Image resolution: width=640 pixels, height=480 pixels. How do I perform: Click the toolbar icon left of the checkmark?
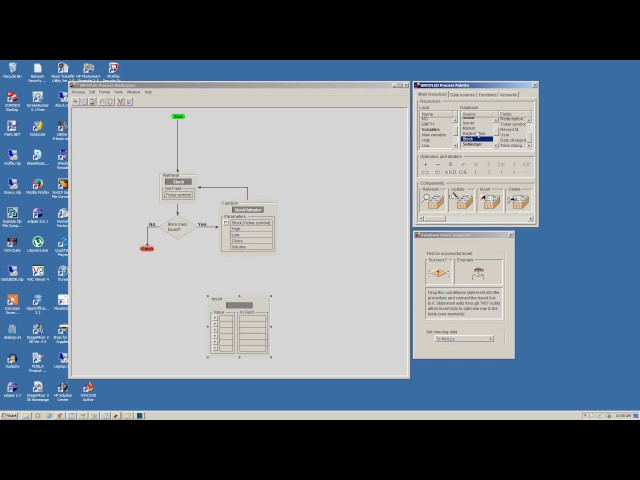coord(120,101)
